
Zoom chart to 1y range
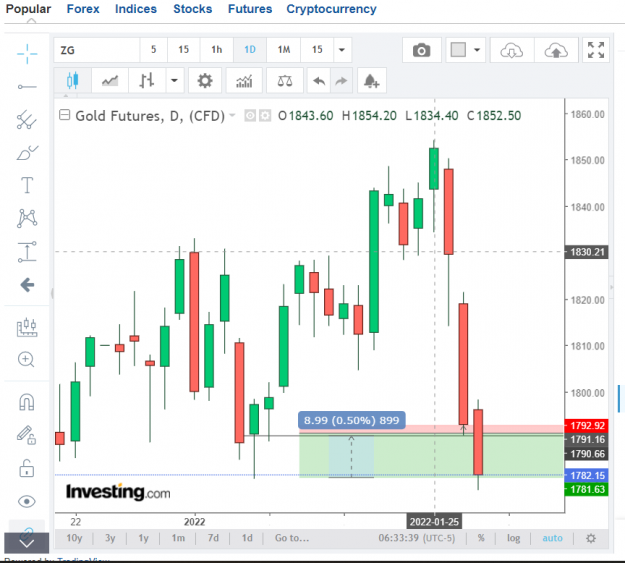point(143,538)
